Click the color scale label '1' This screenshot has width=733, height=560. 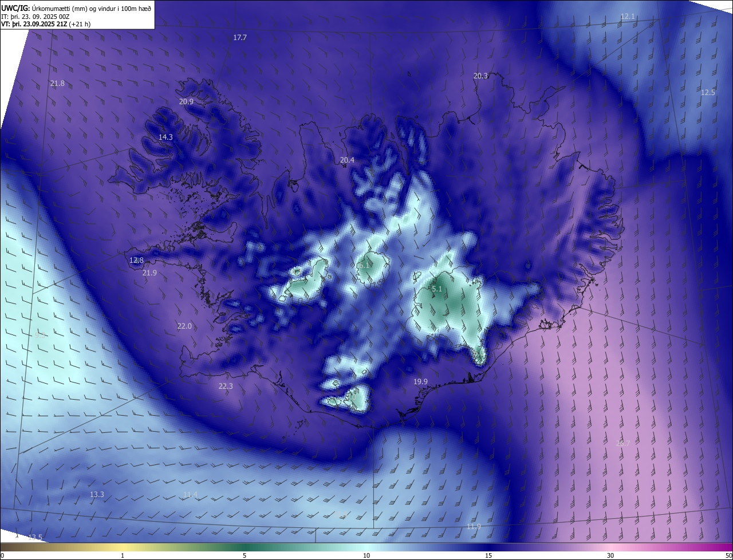pos(123,555)
